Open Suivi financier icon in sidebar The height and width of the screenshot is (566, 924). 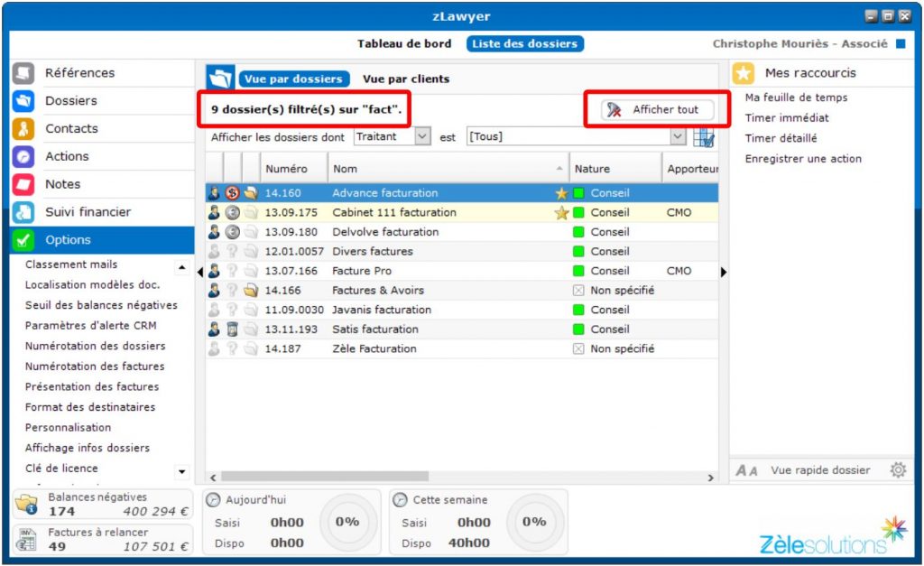(x=23, y=212)
